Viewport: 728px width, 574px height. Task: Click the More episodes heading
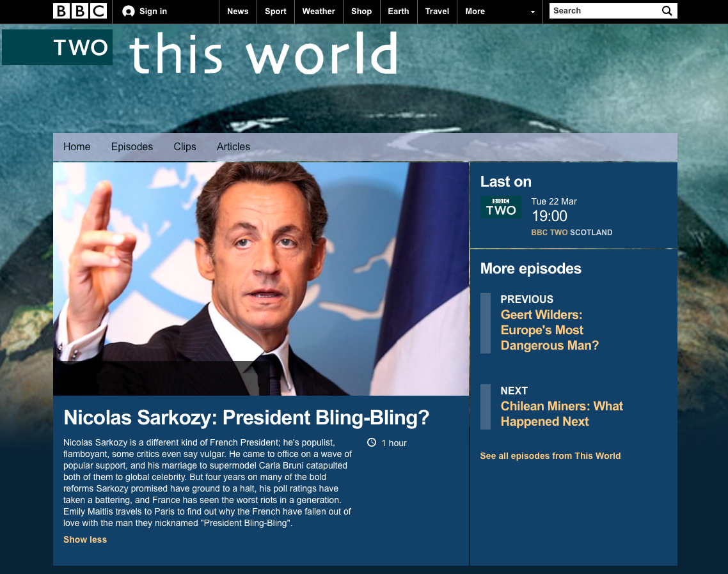pyautogui.click(x=531, y=268)
